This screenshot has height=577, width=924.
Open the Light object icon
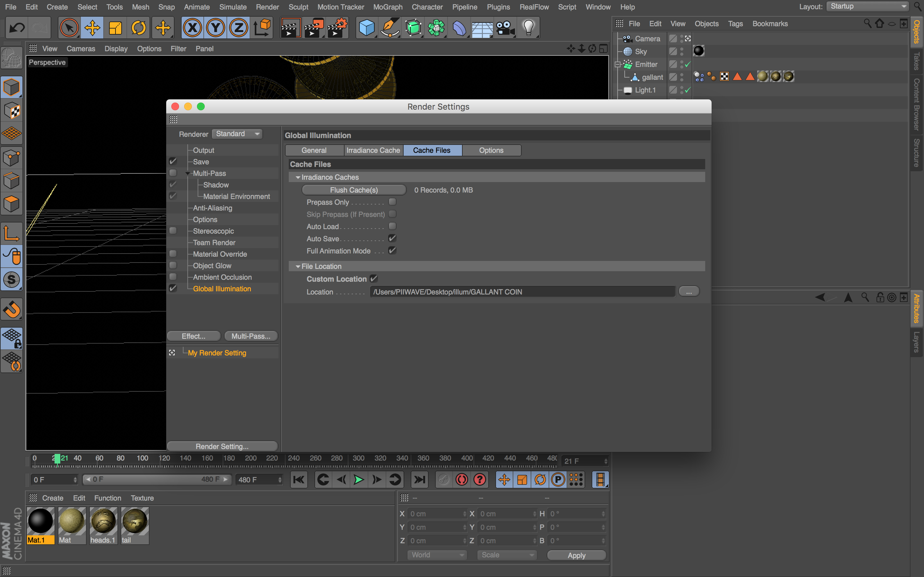[x=528, y=28]
